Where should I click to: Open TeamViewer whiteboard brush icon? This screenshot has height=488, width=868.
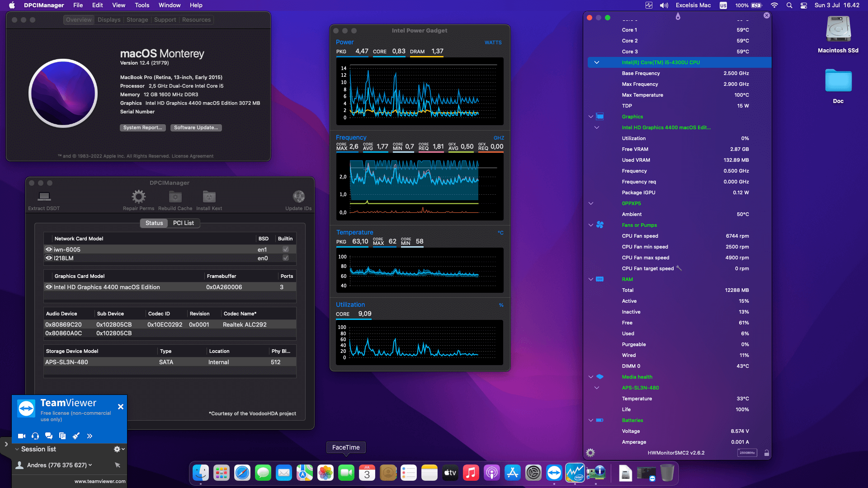(x=76, y=436)
